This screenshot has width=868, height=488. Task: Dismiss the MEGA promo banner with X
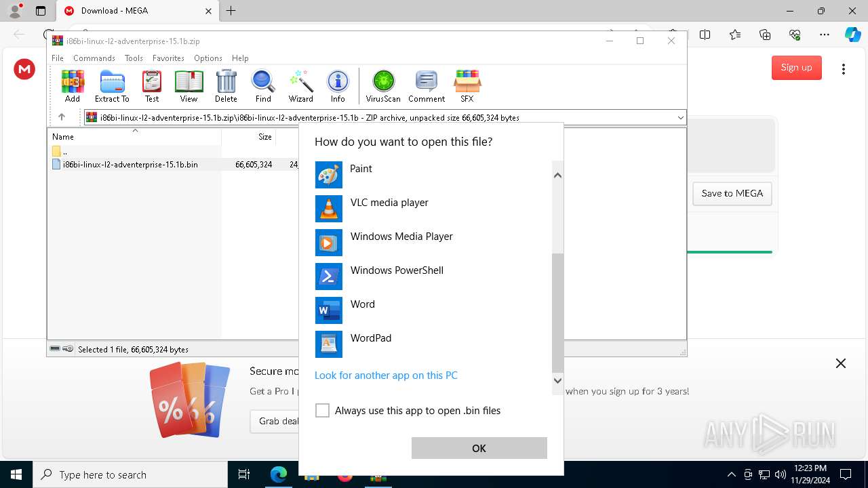[841, 363]
